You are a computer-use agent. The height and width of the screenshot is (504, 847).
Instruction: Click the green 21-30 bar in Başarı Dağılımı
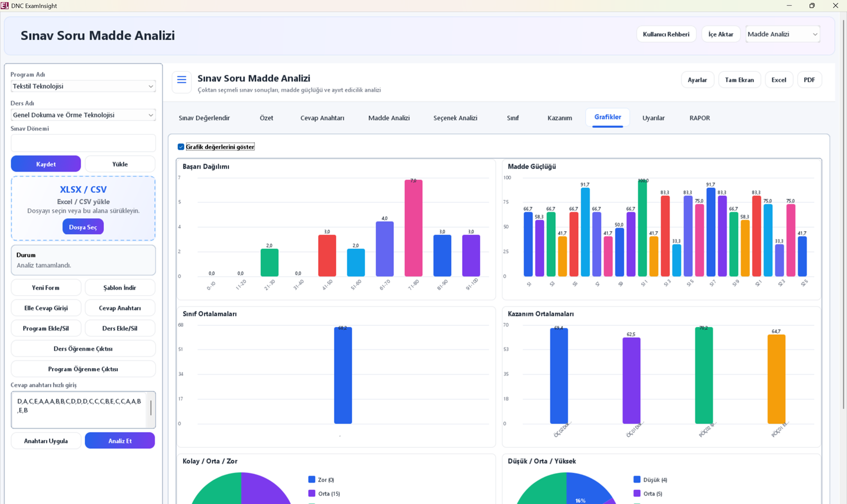tap(269, 262)
